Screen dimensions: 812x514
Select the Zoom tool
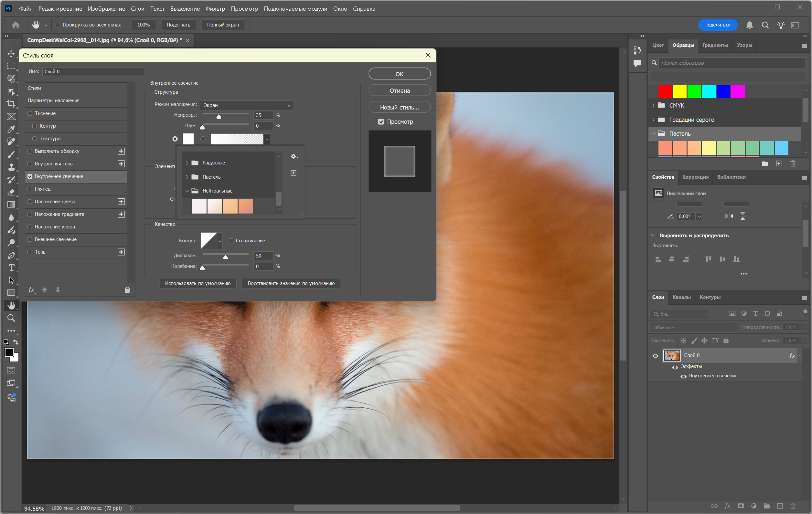point(11,318)
